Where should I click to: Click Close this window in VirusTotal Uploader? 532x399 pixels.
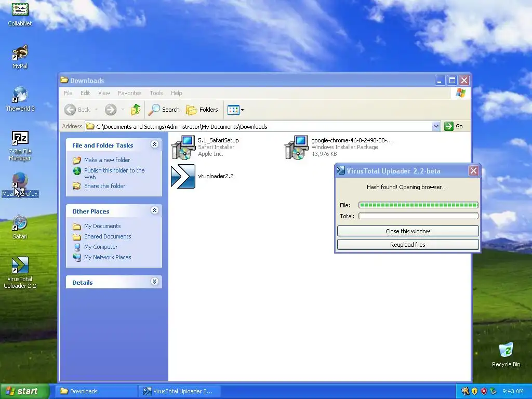point(408,231)
